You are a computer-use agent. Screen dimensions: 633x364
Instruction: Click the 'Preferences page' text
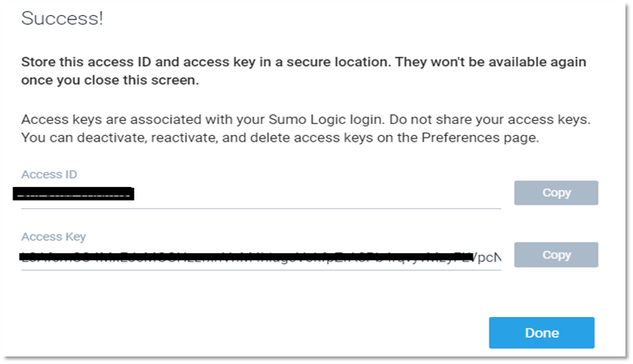[x=480, y=138]
